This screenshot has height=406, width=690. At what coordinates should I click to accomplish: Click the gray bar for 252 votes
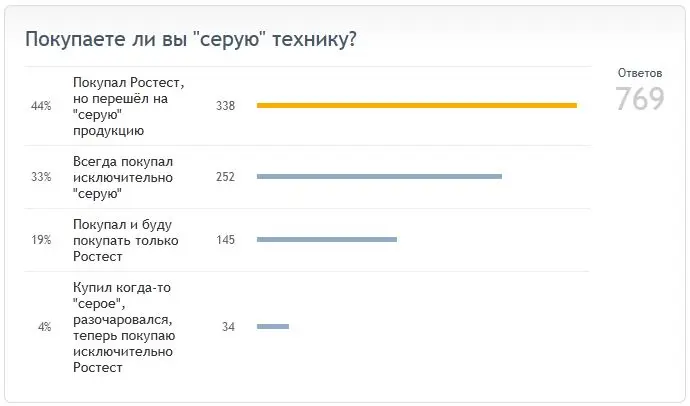[379, 176]
